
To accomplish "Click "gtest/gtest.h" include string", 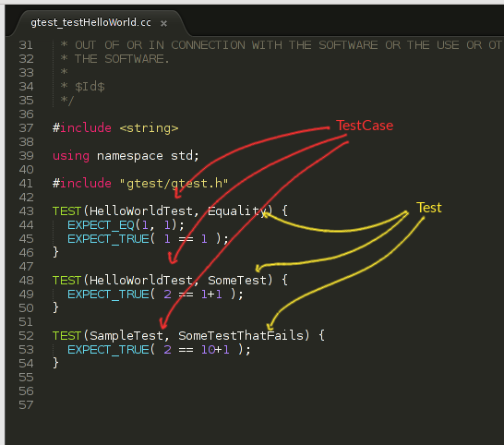I will (x=174, y=184).
